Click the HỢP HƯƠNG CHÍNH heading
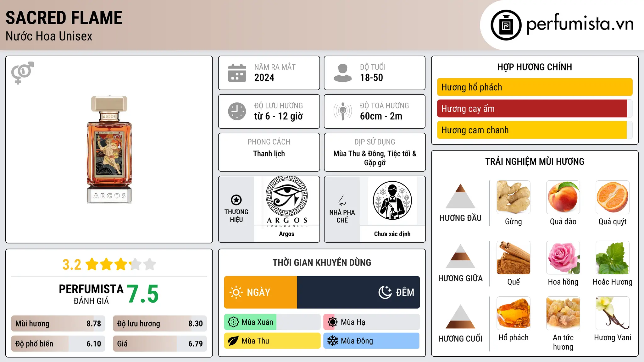Viewport: 644px width, 362px height. tap(535, 67)
